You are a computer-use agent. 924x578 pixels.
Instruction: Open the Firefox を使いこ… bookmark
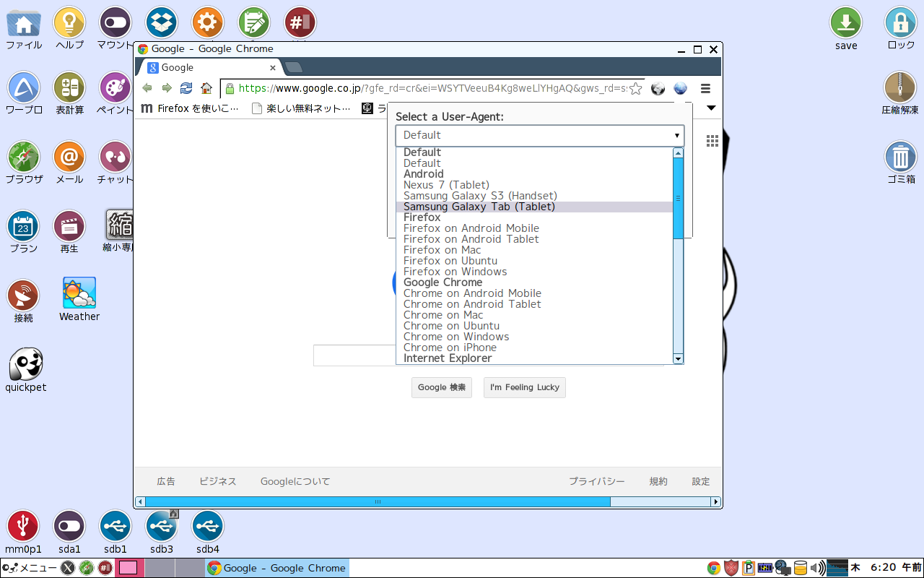point(189,108)
